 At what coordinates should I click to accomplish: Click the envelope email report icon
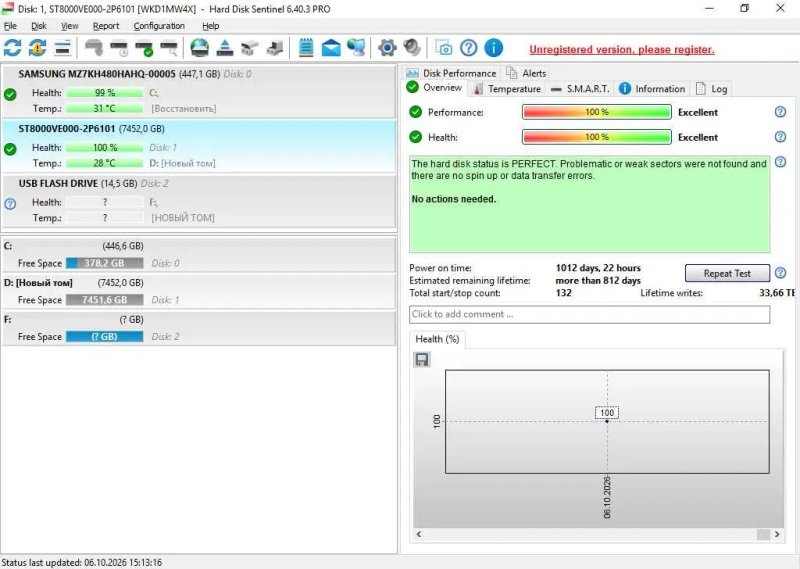(x=331, y=48)
